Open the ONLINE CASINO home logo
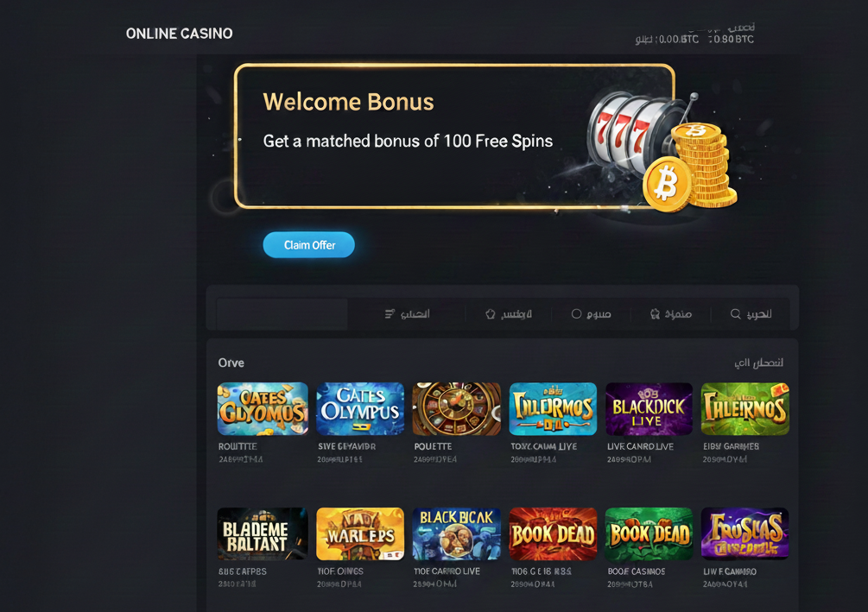This screenshot has height=612, width=868. (180, 34)
